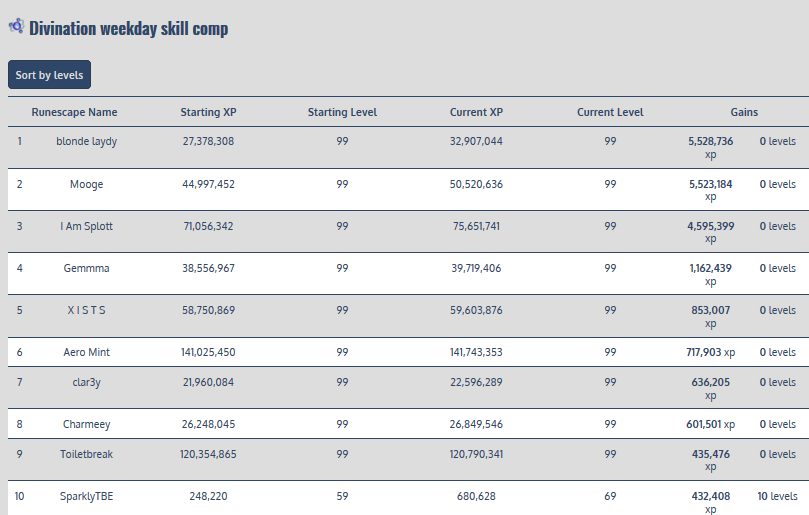Select SparklyTBE in rank 10
Image resolution: width=809 pixels, height=515 pixels.
coord(86,496)
